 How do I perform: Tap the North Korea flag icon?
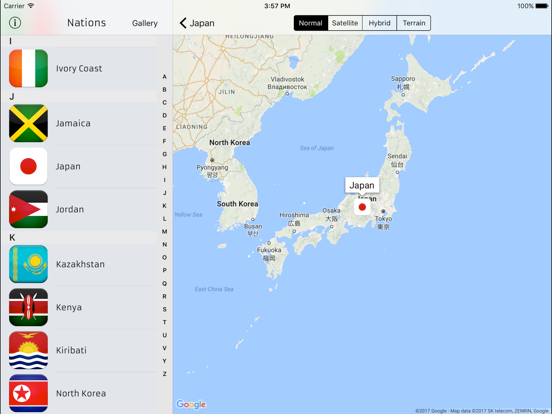[29, 393]
